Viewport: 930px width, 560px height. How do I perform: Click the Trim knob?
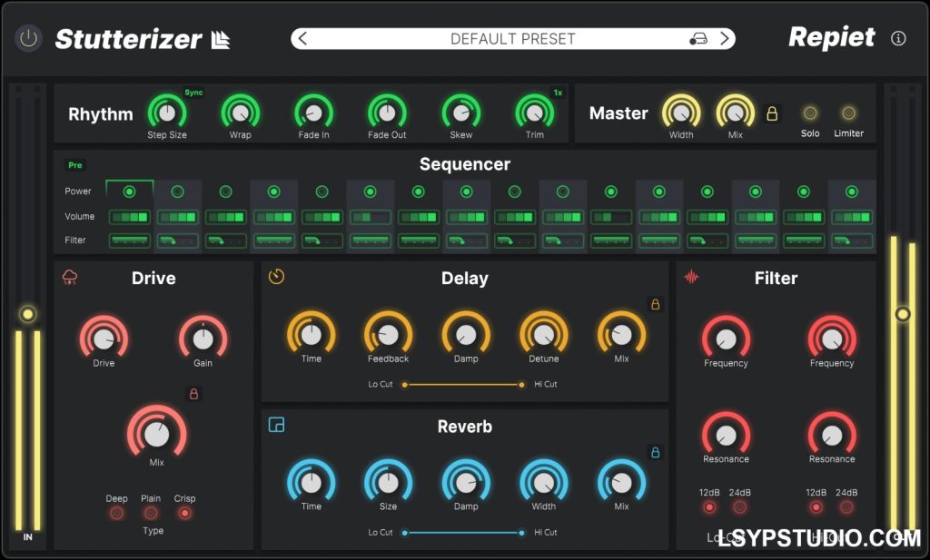coord(534,112)
